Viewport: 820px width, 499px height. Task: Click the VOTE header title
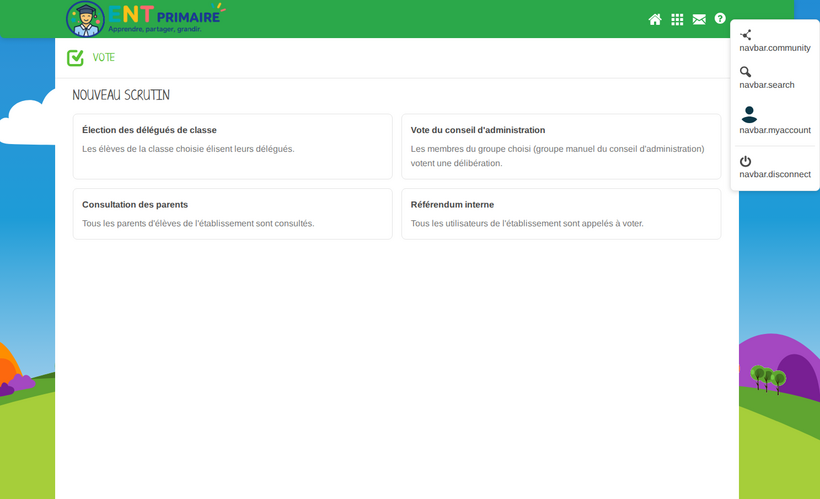pos(104,58)
